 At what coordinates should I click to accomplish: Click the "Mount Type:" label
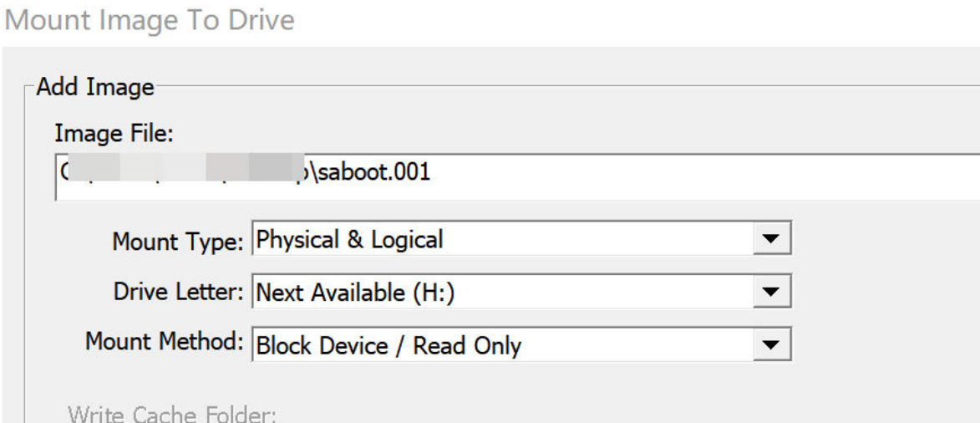click(x=178, y=241)
